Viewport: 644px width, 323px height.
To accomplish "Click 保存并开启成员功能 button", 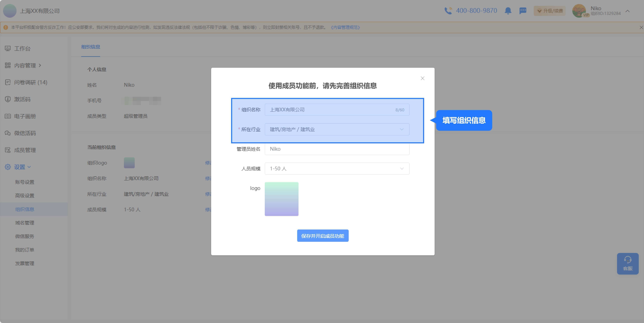I will point(322,236).
